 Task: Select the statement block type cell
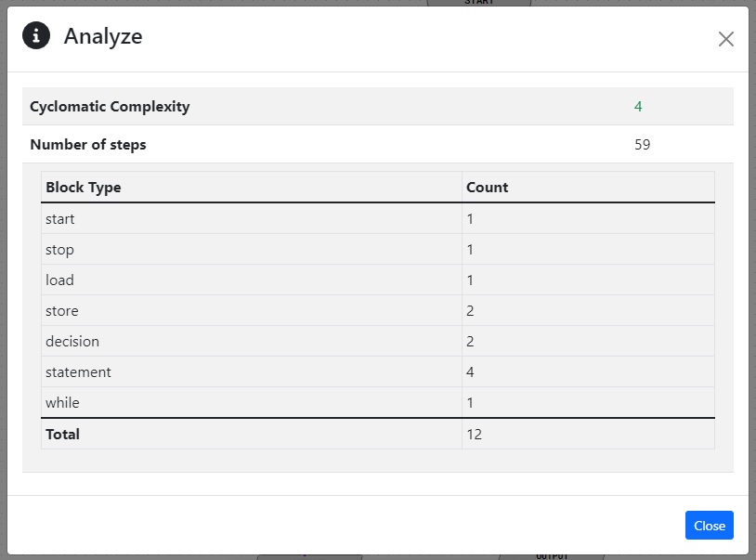251,371
